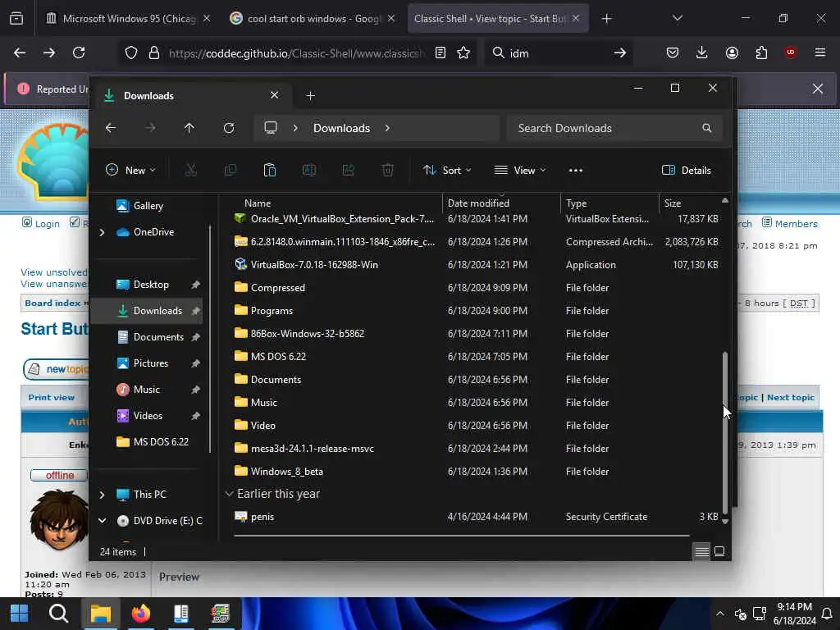Reload the Firefox page
The image size is (840, 630).
coord(79,52)
